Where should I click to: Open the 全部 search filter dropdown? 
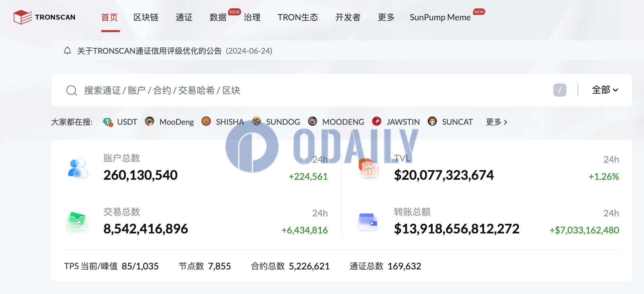[605, 90]
